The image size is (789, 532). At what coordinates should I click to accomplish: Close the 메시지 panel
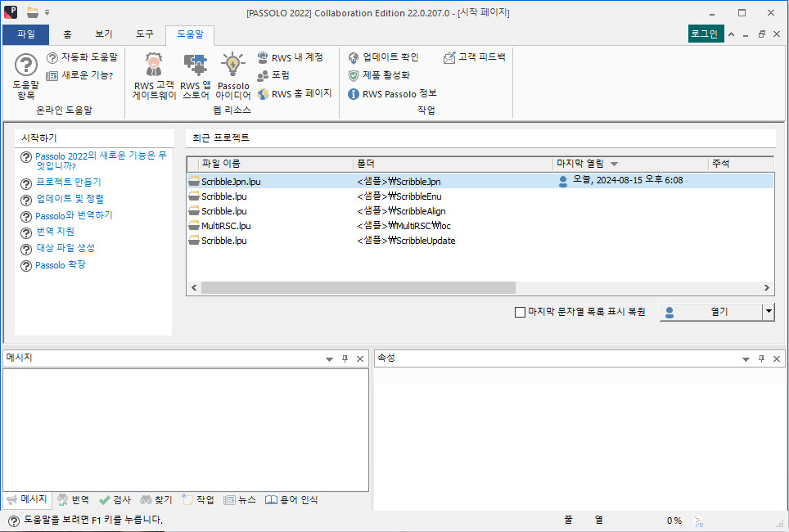tap(360, 358)
